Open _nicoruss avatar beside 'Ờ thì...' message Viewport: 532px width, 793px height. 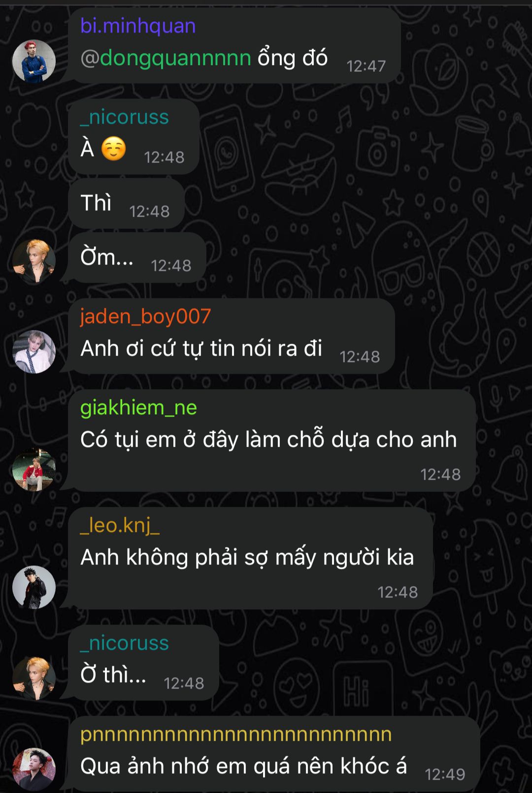coord(34,679)
